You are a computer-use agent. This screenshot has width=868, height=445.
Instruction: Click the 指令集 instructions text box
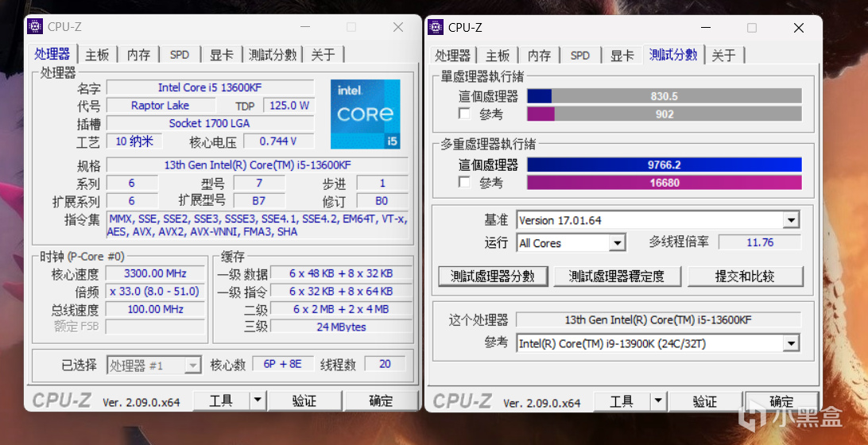(x=258, y=225)
